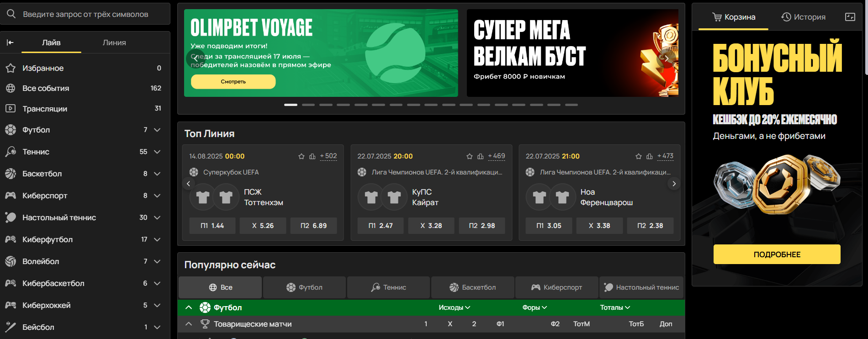This screenshot has width=868, height=339.
Task: Favorite the ПСЖ Тоттенхэм match star
Action: coord(302,156)
